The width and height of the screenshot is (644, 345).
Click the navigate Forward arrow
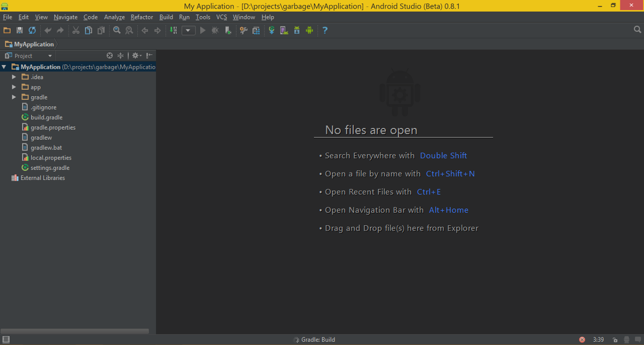coord(157,31)
